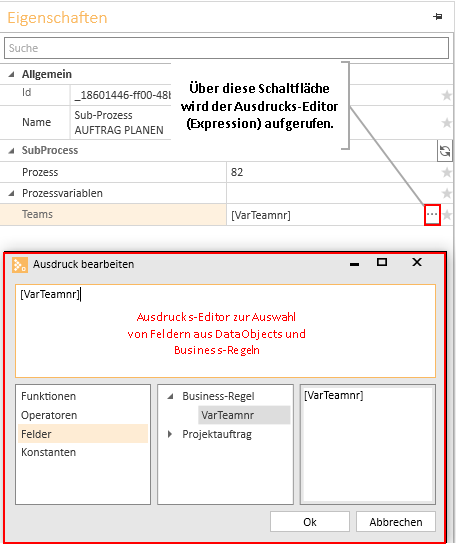Click the refresh icon in SubProcess row

point(445,151)
